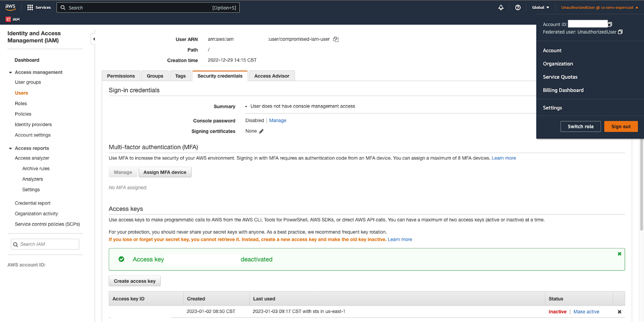
Task: Select the Security credentials tab
Action: point(220,76)
